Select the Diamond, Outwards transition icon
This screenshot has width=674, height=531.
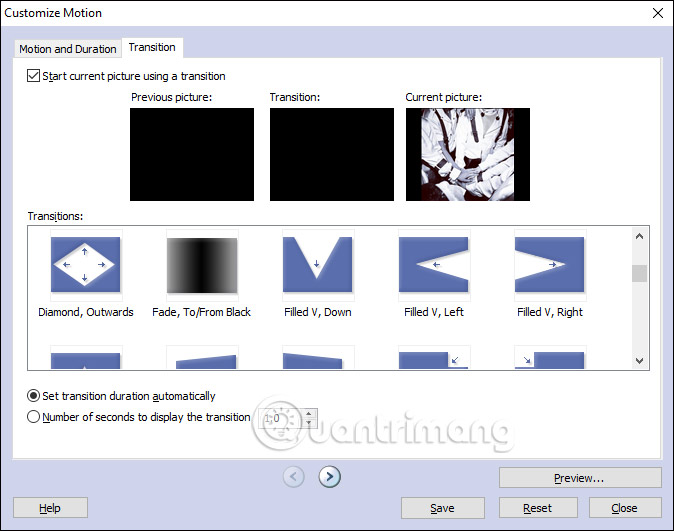coord(86,264)
